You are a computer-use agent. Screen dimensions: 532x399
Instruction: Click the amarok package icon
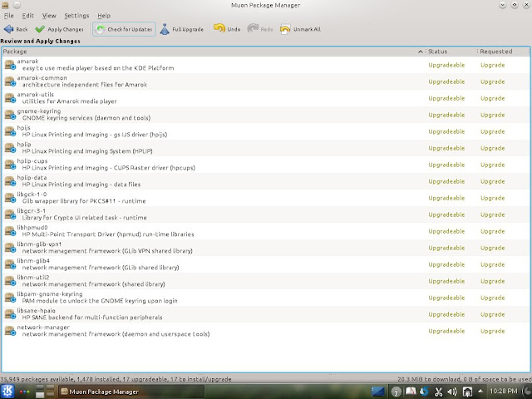[10, 65]
